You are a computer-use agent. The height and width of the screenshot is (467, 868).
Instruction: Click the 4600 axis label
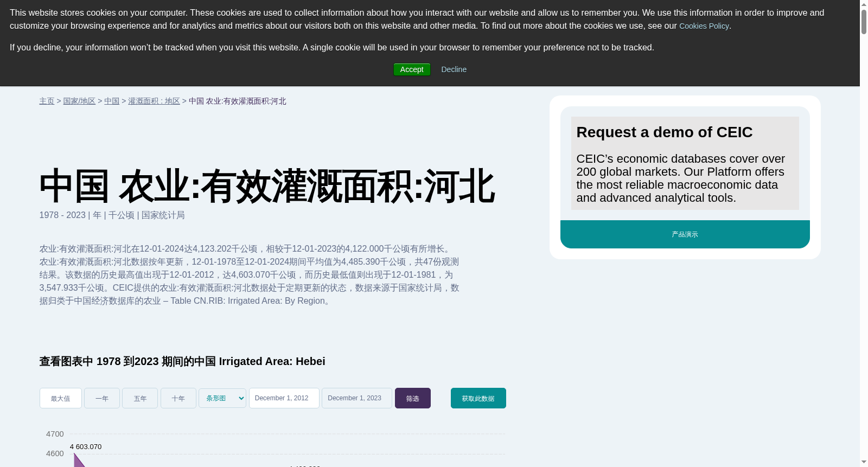[x=55, y=453]
